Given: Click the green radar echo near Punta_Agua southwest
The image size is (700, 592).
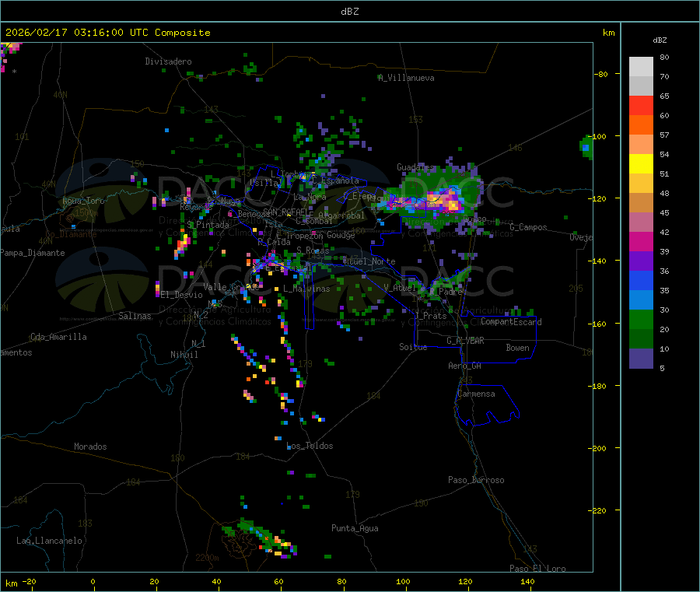Looking at the screenshot, I should [x=260, y=538].
